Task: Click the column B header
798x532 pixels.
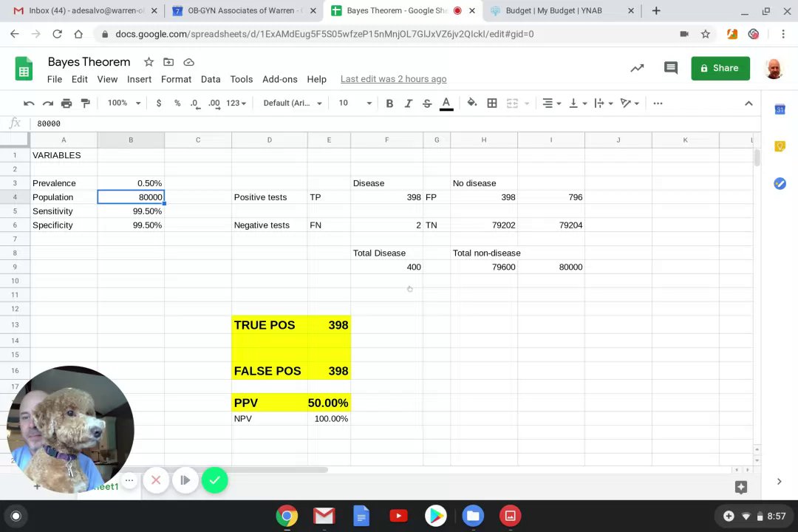Action: (x=131, y=140)
